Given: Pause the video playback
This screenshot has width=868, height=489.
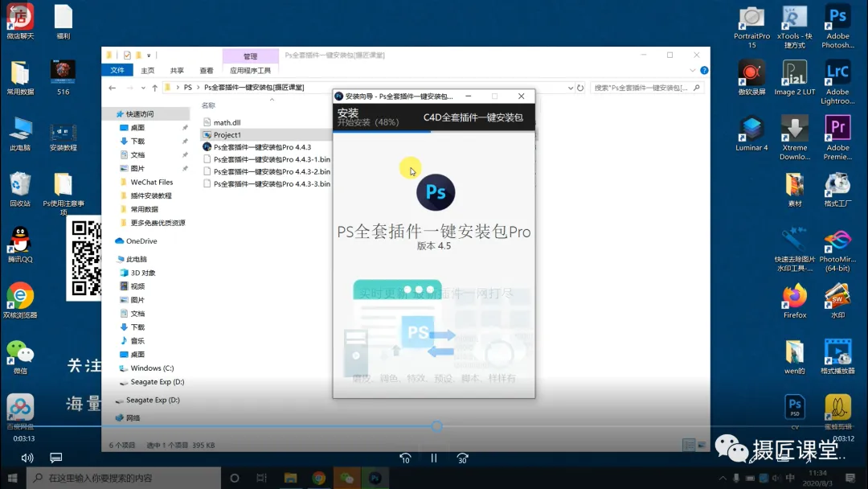Looking at the screenshot, I should 434,458.
